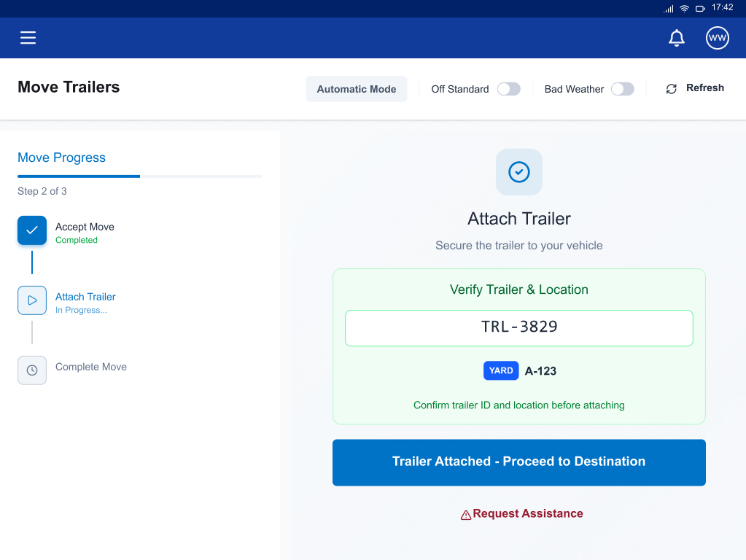The image size is (746, 560).
Task: Select the Accept Move step label
Action: pos(85,227)
